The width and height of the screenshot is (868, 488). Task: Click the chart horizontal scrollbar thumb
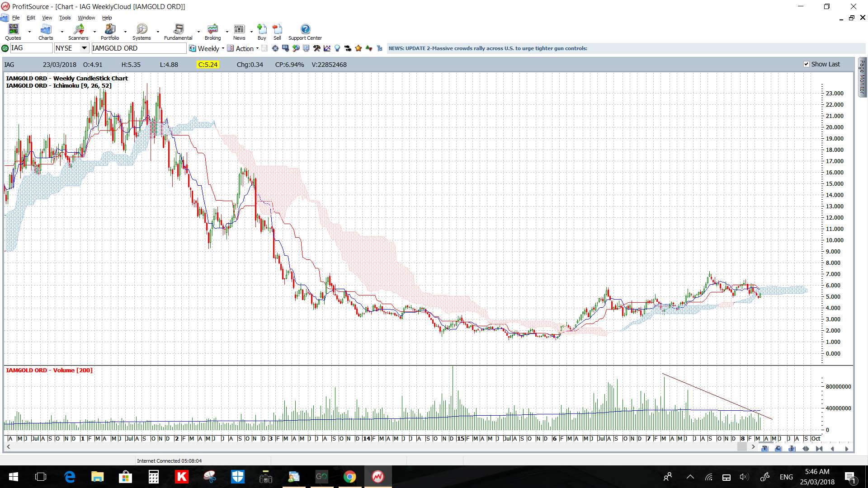(x=742, y=447)
